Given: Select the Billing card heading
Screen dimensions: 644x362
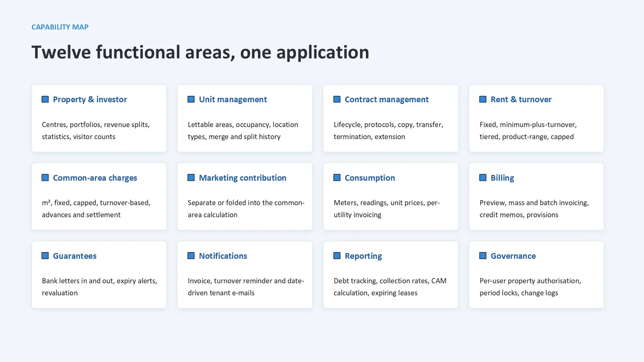Looking at the screenshot, I should point(502,178).
